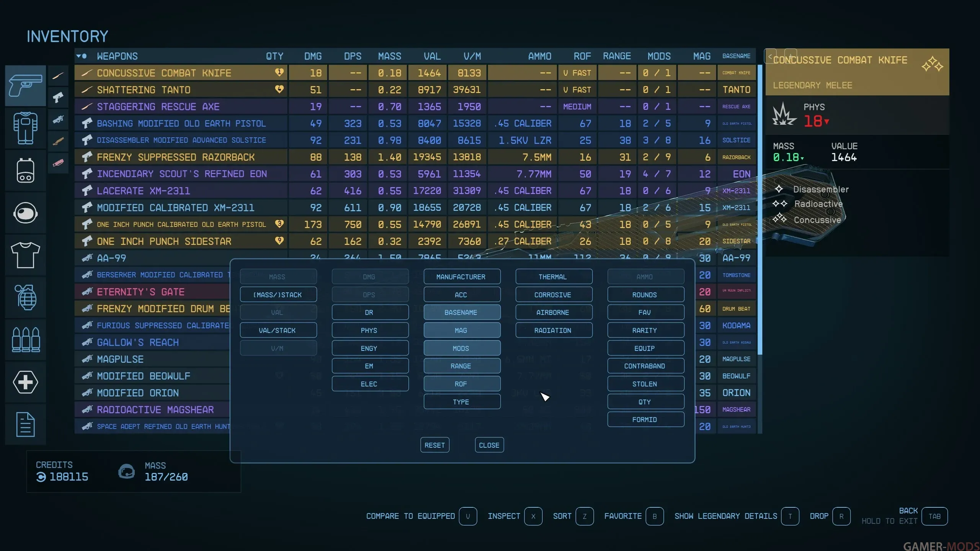Open the weapons category pistol icon

[x=25, y=85]
